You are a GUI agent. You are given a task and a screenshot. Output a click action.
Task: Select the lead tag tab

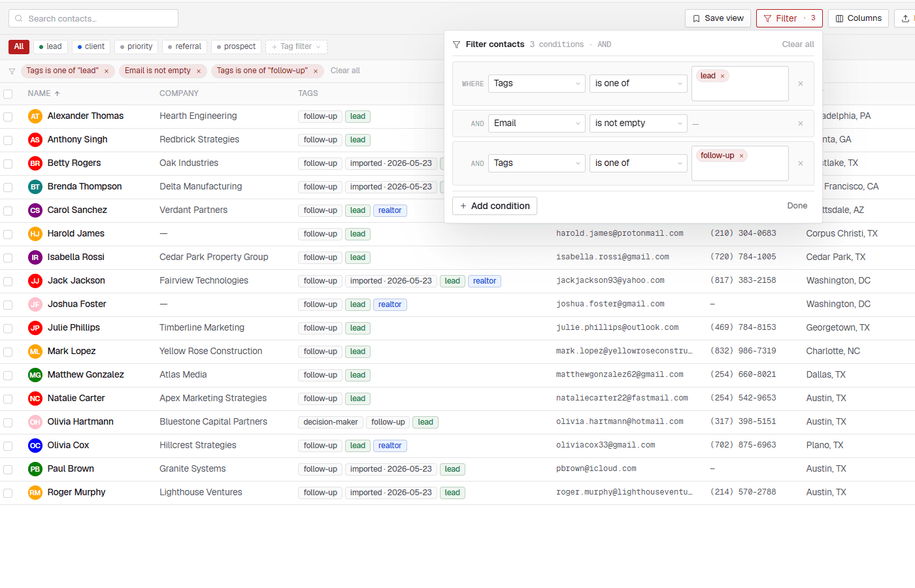click(50, 47)
